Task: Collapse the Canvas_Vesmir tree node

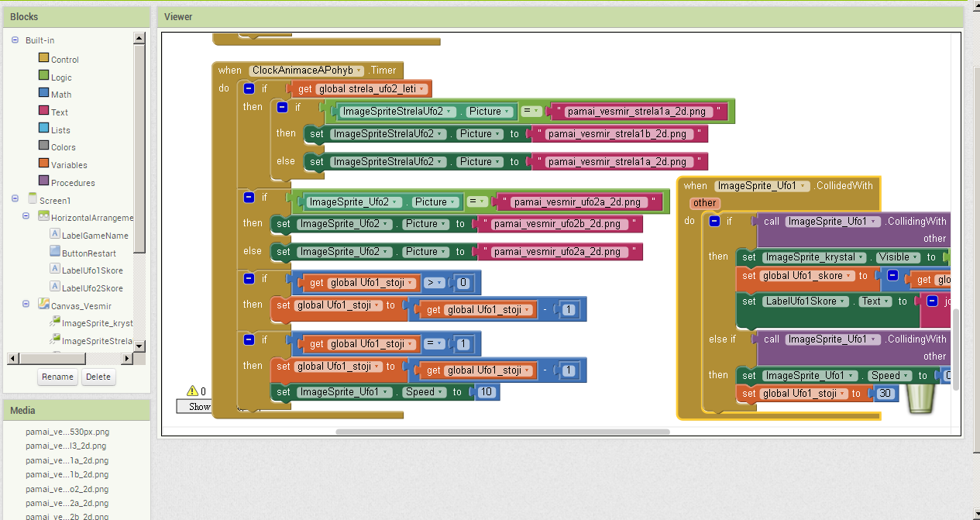Action: [x=26, y=305]
